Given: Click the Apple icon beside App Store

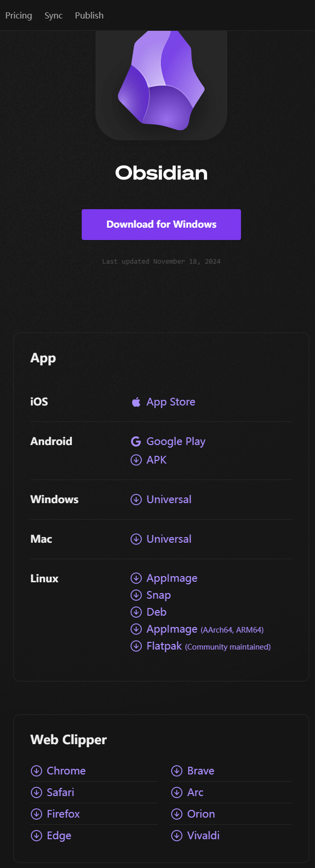Looking at the screenshot, I should click(x=136, y=402).
